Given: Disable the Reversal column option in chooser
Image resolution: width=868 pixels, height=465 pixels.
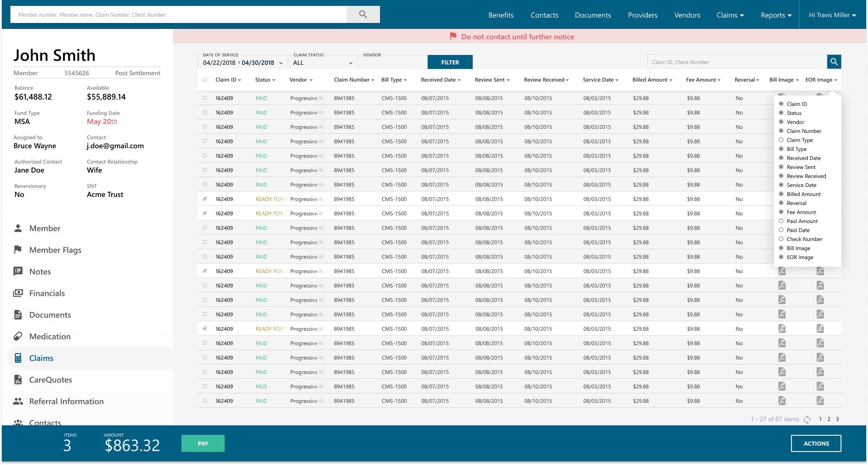Looking at the screenshot, I should coord(781,203).
